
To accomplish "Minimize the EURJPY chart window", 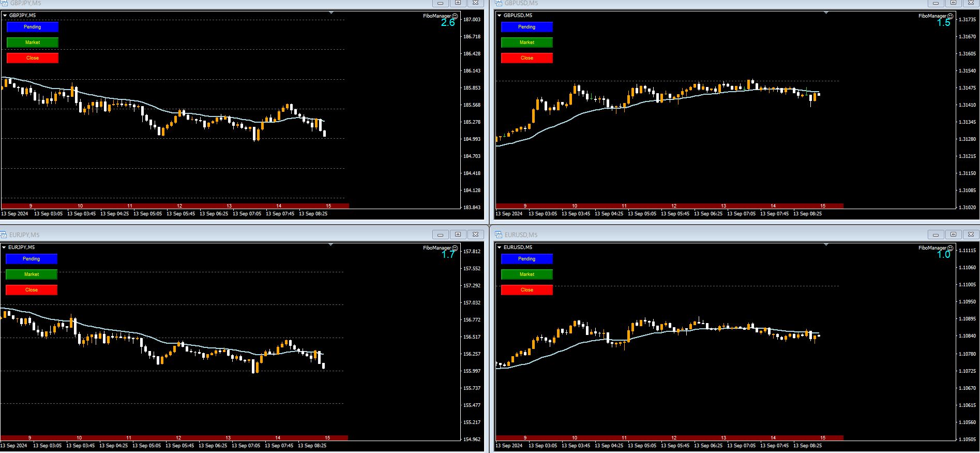I will point(441,235).
